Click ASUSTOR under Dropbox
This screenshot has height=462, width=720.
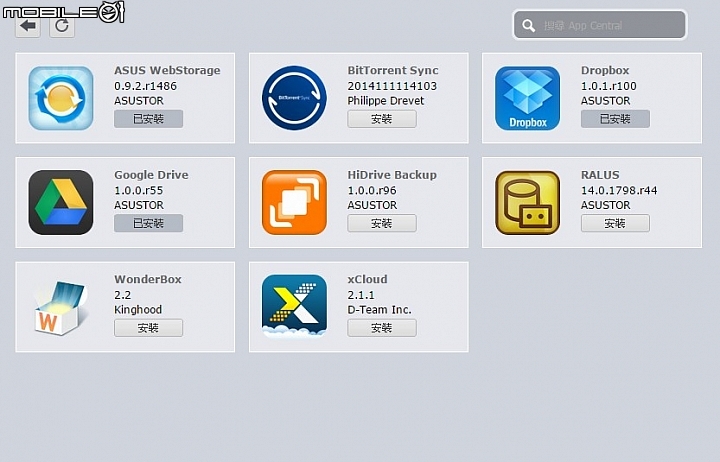coord(606,101)
